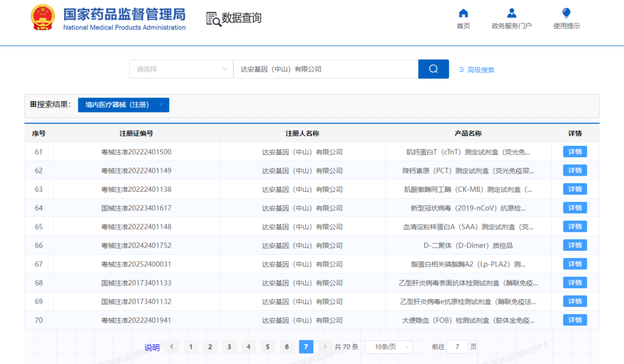The image size is (624, 364).
Task: Click the 境内医疗器械（注册） tag label
Action: (117, 105)
